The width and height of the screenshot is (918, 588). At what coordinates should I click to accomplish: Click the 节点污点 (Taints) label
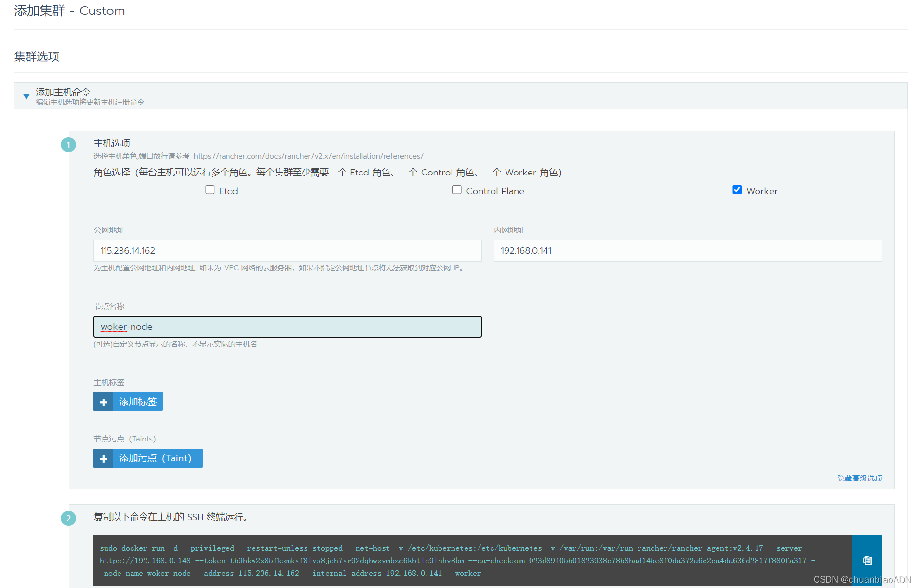(x=124, y=439)
